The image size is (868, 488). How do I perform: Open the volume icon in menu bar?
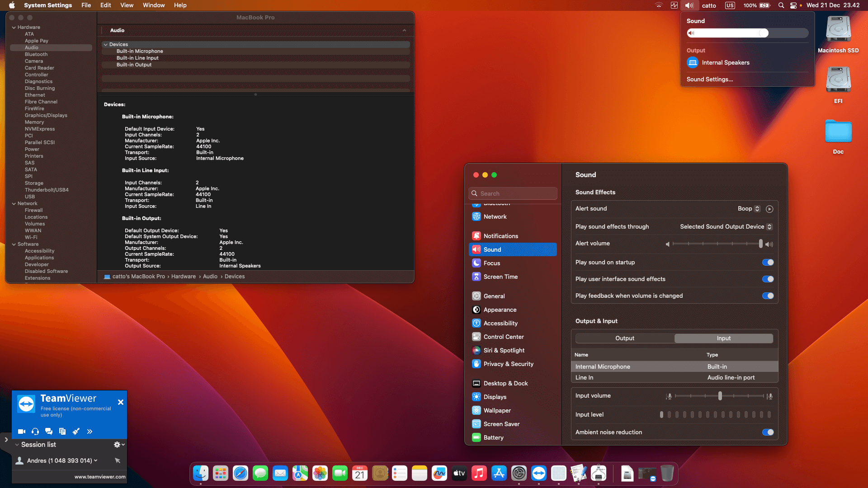click(689, 5)
